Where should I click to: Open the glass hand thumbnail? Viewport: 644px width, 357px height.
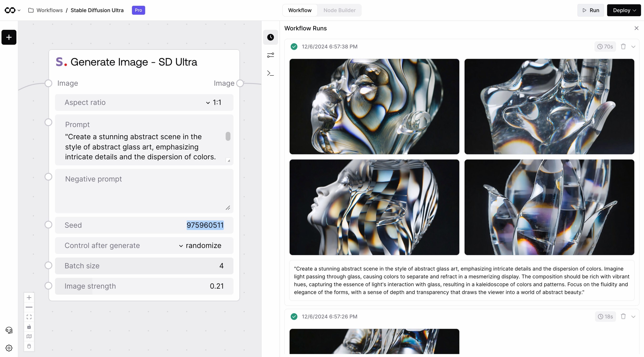(x=549, y=107)
